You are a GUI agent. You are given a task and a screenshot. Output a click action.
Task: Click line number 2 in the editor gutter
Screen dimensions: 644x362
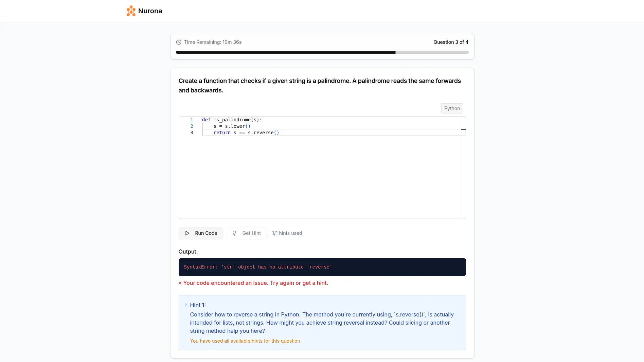pyautogui.click(x=192, y=126)
